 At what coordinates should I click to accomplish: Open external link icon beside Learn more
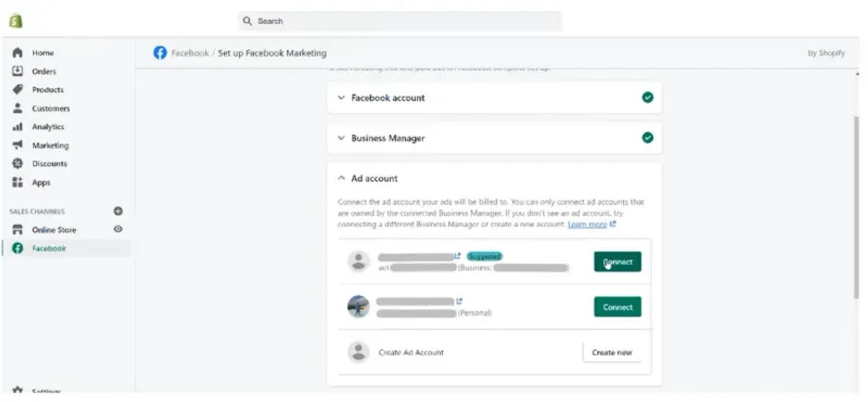(x=613, y=224)
